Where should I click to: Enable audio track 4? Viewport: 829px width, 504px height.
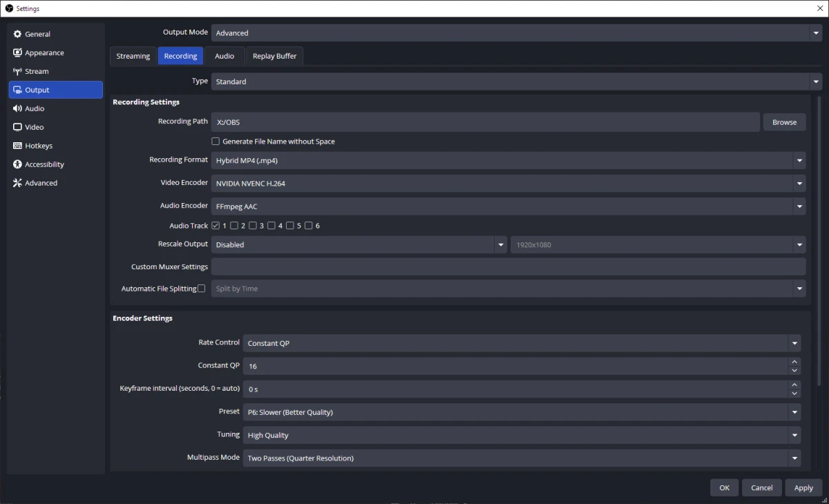point(271,226)
